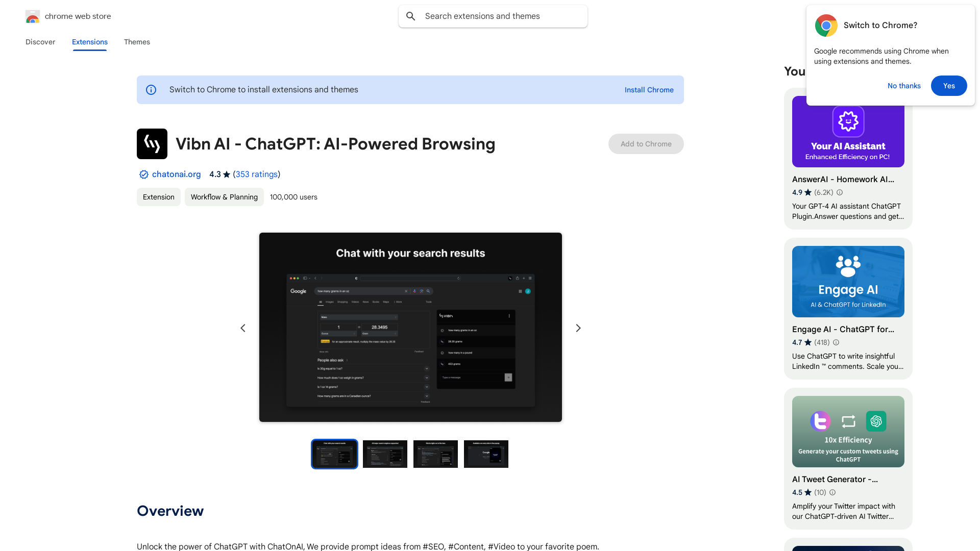Screen dimensions: 980x551
Task: Click the Vibn AI extension logo
Action: pyautogui.click(x=152, y=144)
